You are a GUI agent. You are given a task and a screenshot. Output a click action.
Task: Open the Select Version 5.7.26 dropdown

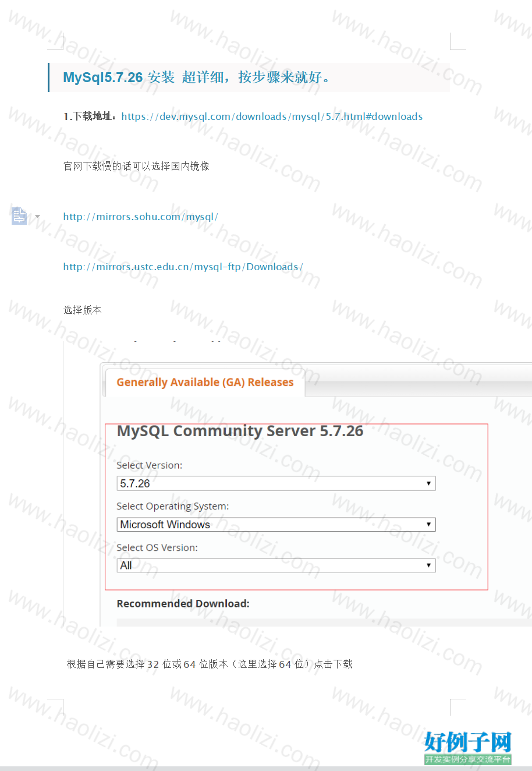[276, 483]
